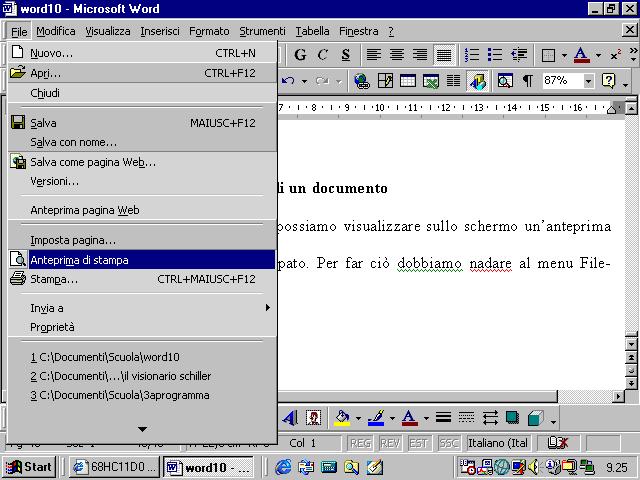Viewport: 640px width, 480px height.
Task: Click the outside border icon
Action: coord(548,55)
